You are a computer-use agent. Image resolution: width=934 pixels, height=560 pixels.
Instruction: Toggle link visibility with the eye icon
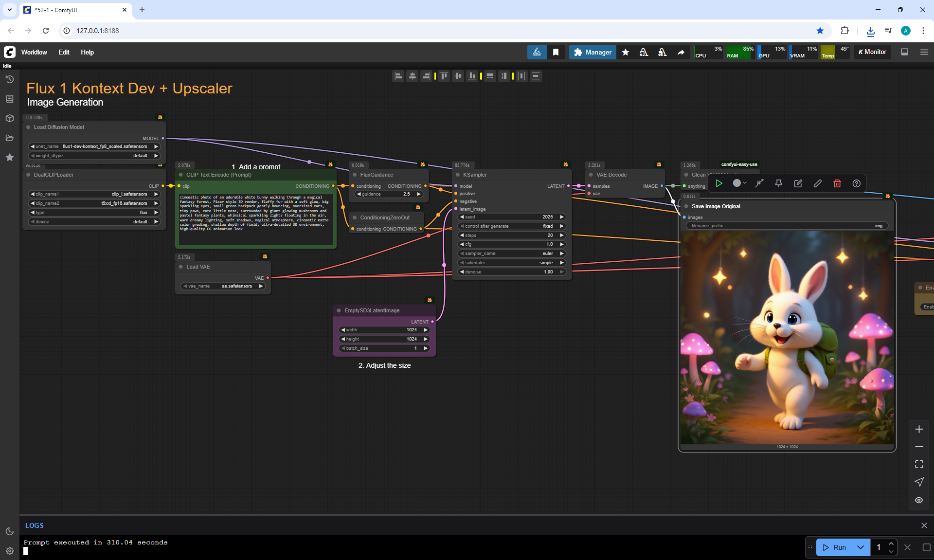(918, 500)
